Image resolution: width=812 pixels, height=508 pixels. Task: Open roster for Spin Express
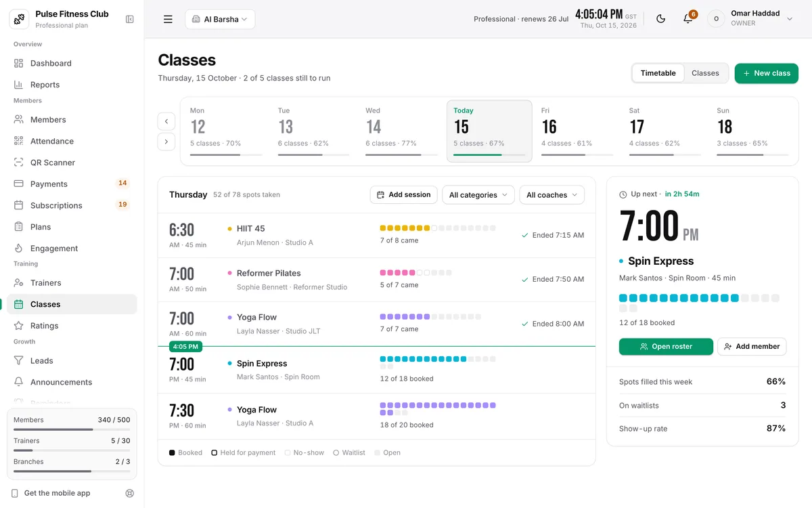pyautogui.click(x=666, y=347)
